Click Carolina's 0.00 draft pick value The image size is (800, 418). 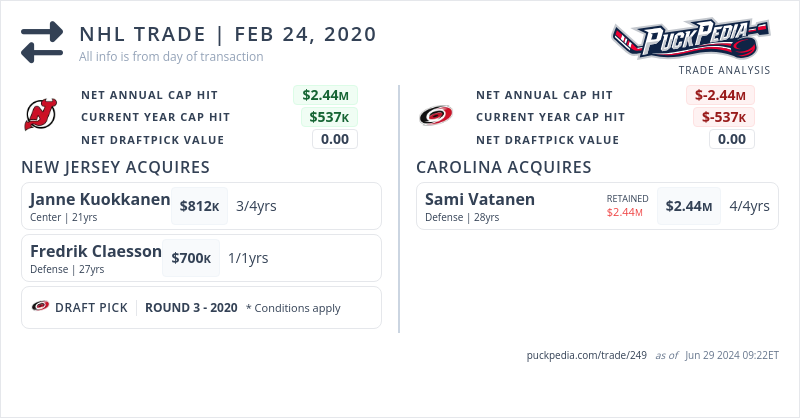(x=732, y=139)
